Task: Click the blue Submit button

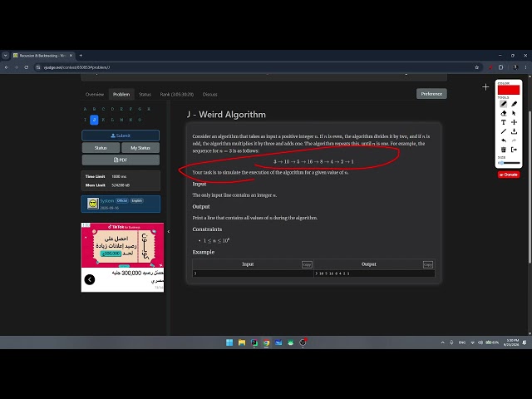Action: point(121,135)
